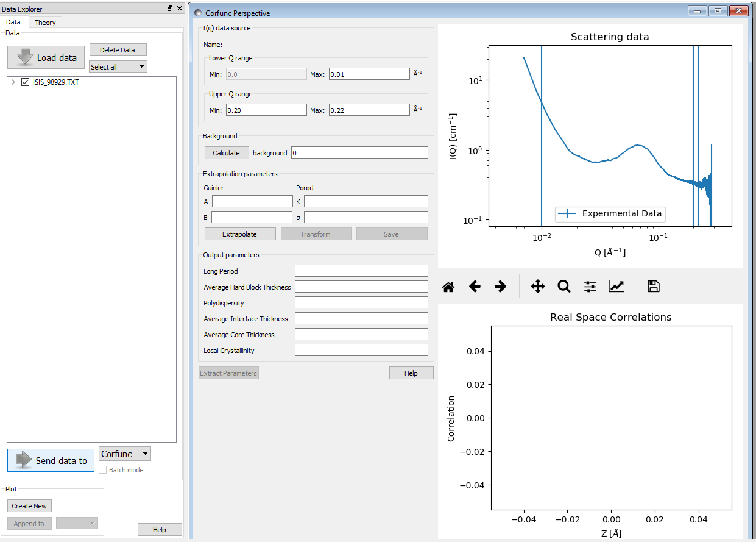Screen dimensions: 756x542
Task: Open the configure subplots settings
Action: click(x=590, y=286)
